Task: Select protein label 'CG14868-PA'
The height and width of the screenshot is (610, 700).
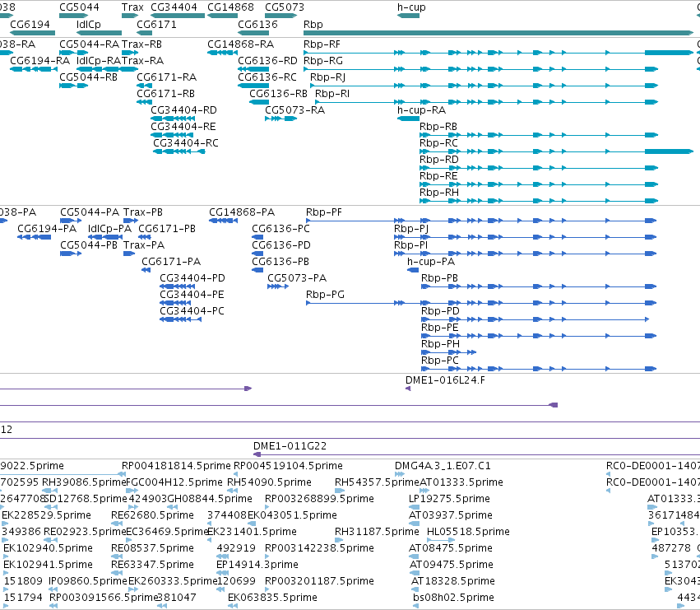Action: pos(242,212)
